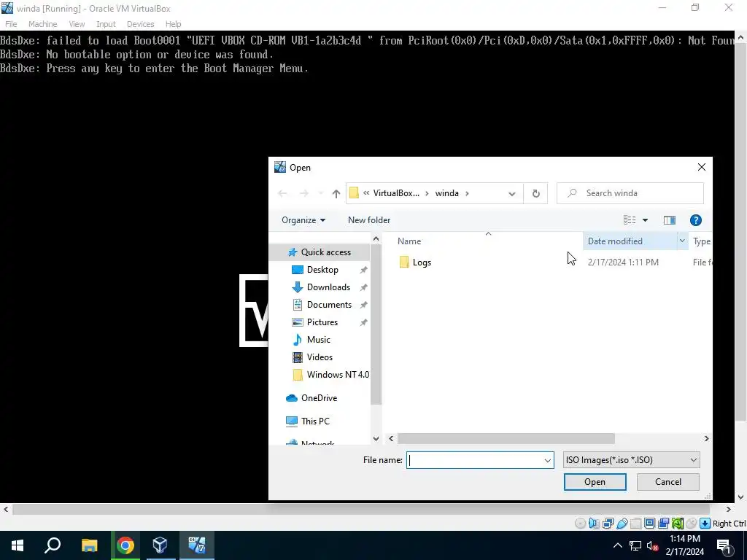Sort by Date modified column

tap(615, 241)
